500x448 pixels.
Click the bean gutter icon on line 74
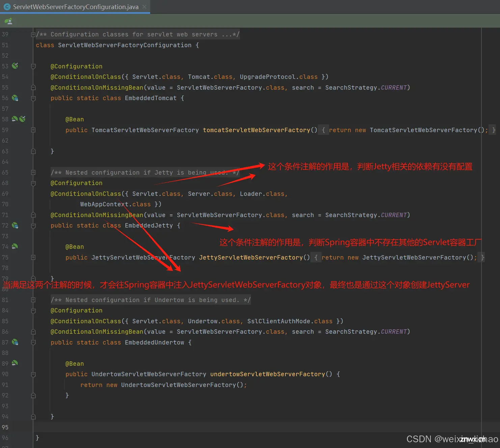pos(15,246)
